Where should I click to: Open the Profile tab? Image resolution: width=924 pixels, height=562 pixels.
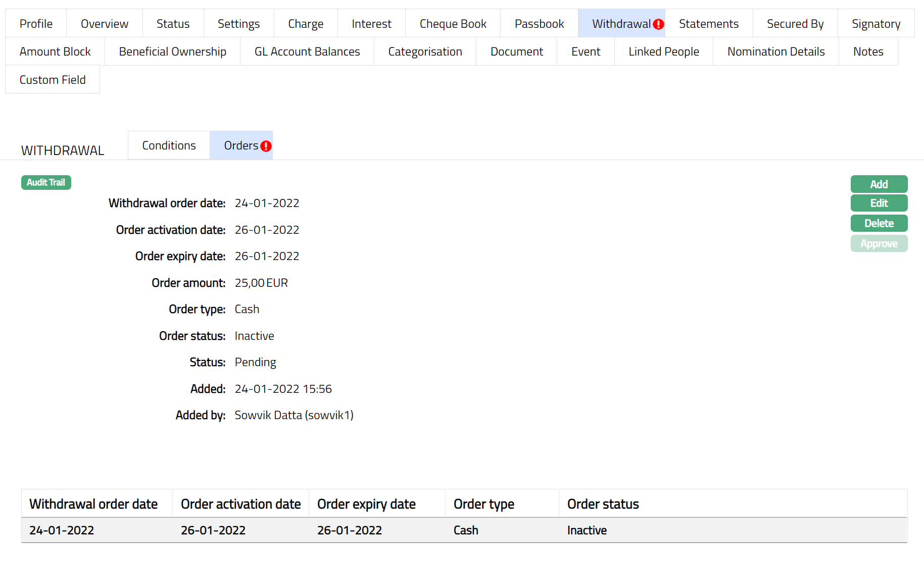(36, 24)
